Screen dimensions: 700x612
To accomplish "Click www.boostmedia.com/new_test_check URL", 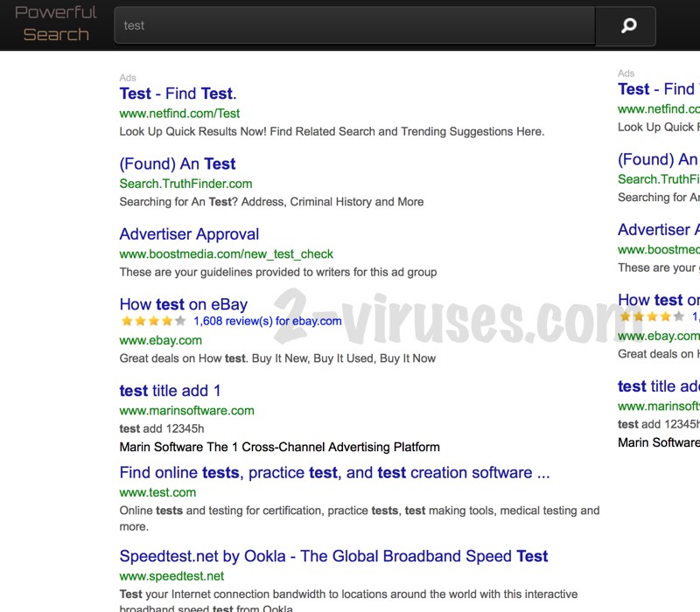I will [x=226, y=254].
